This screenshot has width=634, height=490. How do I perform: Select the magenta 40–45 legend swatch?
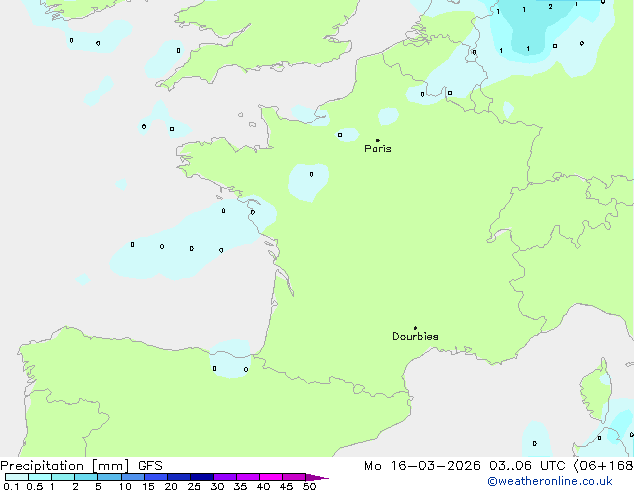(x=271, y=477)
